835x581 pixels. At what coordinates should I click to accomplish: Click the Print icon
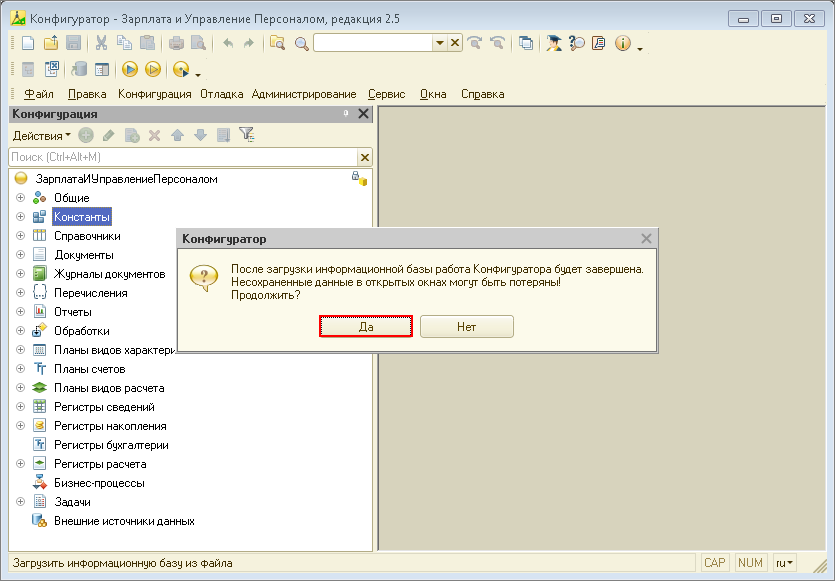coord(176,43)
